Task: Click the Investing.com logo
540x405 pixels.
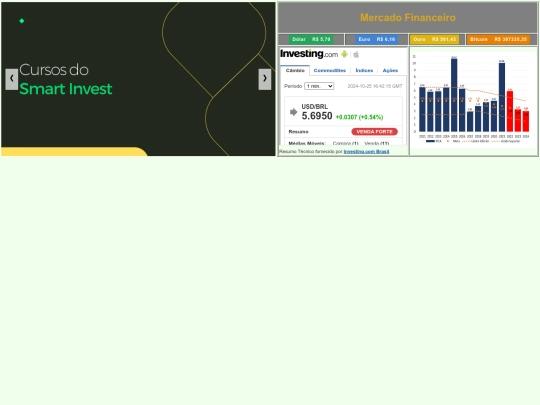Action: 309,54
